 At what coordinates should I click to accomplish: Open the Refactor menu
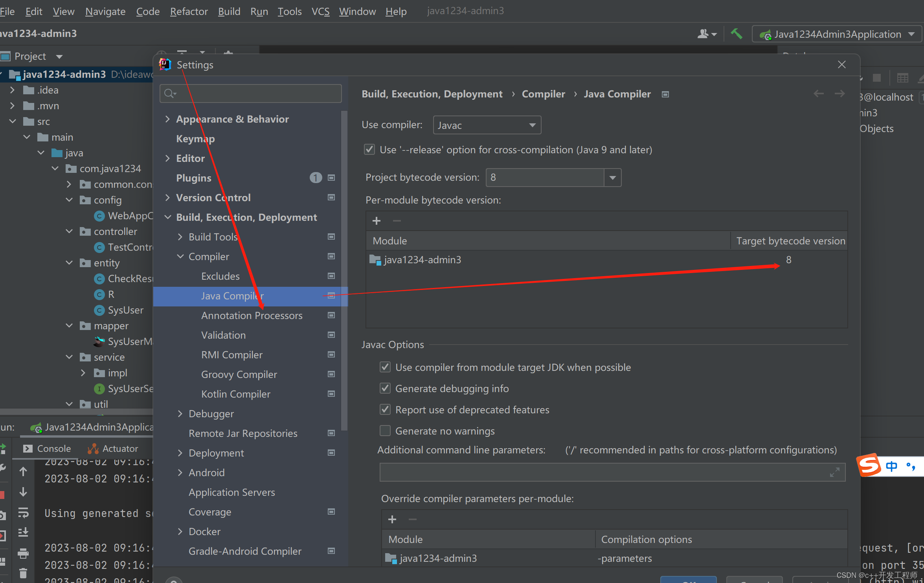[189, 11]
